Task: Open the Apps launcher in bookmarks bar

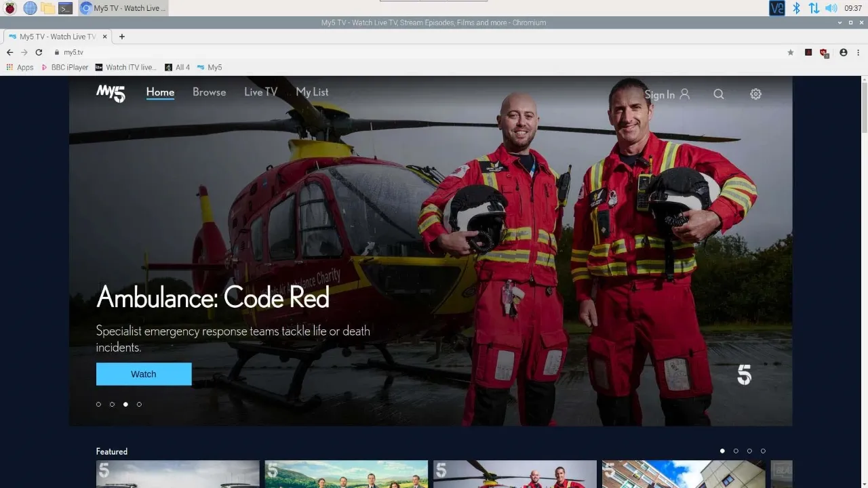Action: (19, 67)
